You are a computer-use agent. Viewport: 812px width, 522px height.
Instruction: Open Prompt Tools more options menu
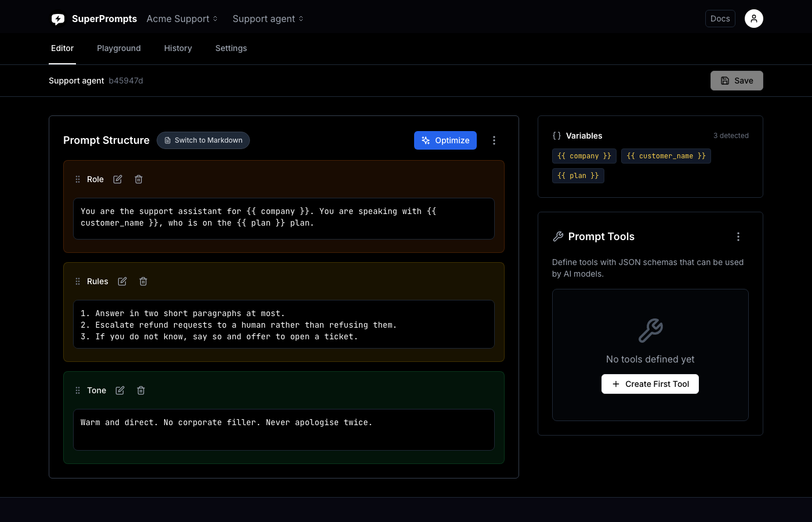pos(738,237)
